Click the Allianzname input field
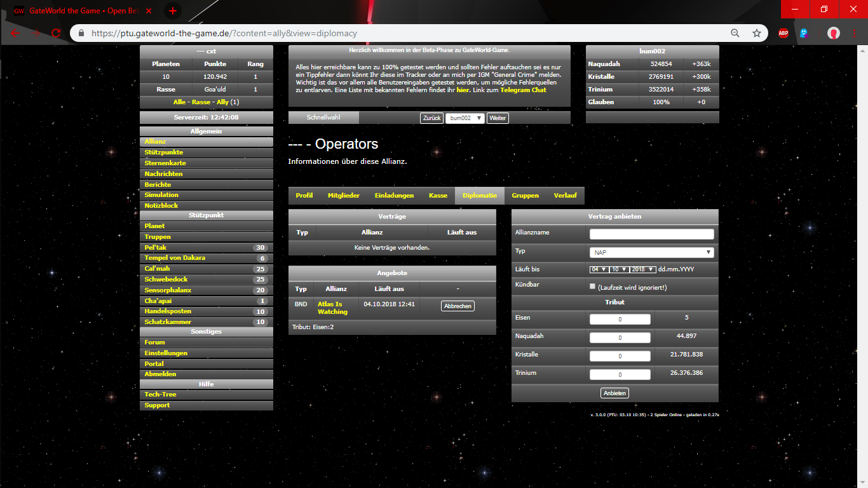Viewport: 868px width, 488px height. pyautogui.click(x=651, y=234)
